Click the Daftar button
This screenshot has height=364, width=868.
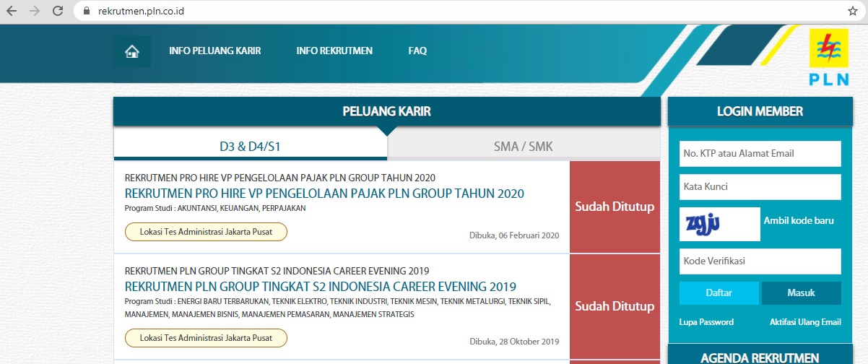[x=719, y=293]
